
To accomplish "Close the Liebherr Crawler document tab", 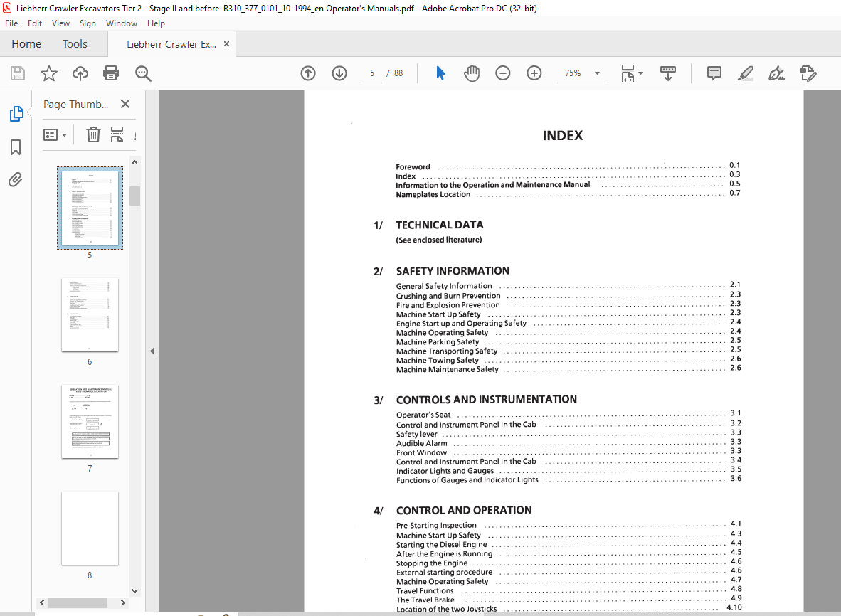I will (226, 44).
